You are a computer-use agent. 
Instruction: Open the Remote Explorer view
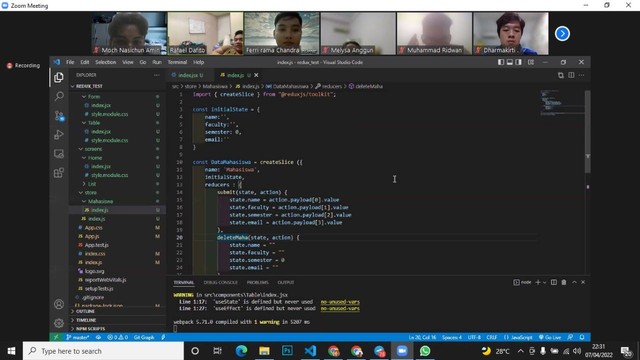point(59,153)
